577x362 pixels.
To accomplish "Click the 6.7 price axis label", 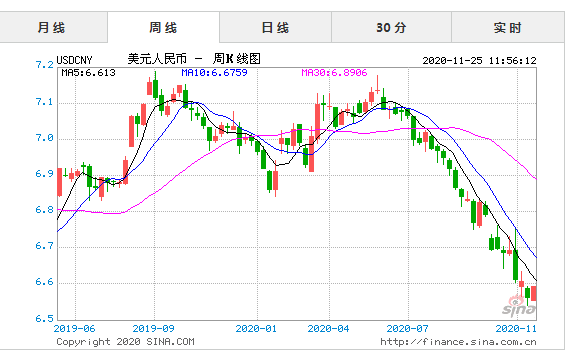I will pos(45,246).
